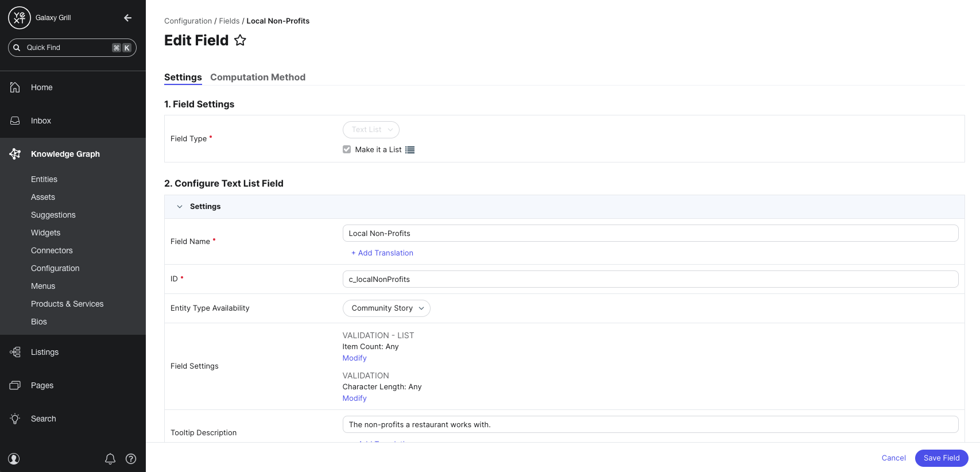Modify the Item Count validation
The height and width of the screenshot is (472, 980).
(354, 358)
